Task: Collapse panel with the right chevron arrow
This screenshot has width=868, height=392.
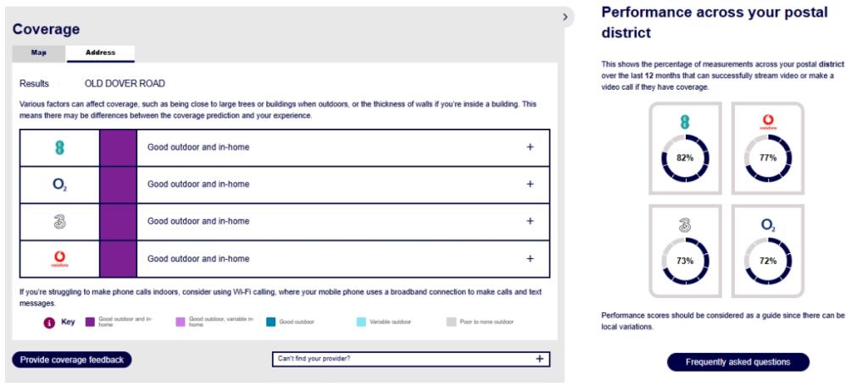Action: point(565,17)
